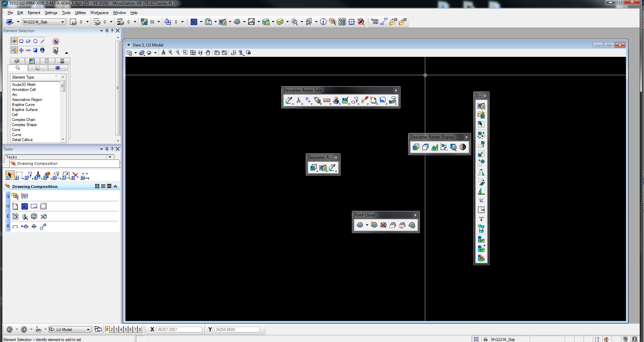
Task: Select the stamp tool in Descartes Raster Edit
Action: (x=336, y=100)
